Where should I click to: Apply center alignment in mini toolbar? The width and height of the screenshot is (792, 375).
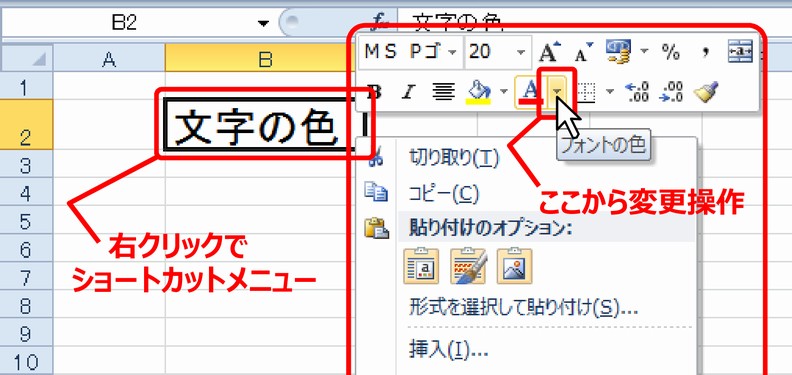point(443,92)
